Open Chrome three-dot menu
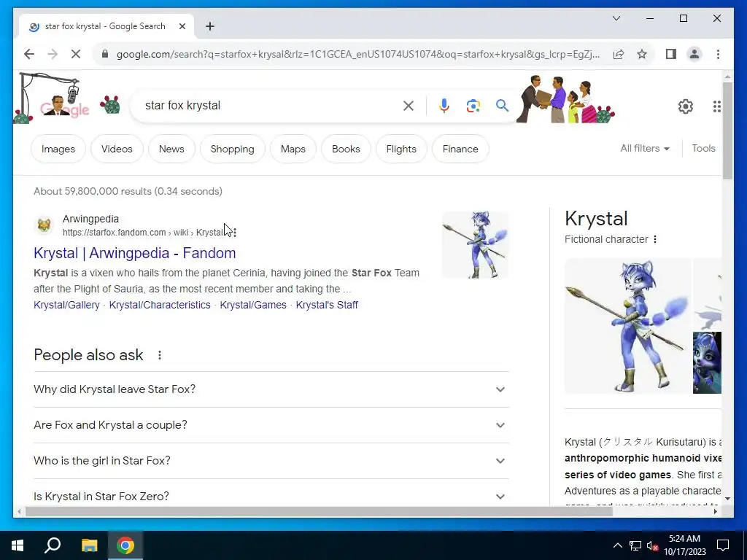 (x=718, y=54)
